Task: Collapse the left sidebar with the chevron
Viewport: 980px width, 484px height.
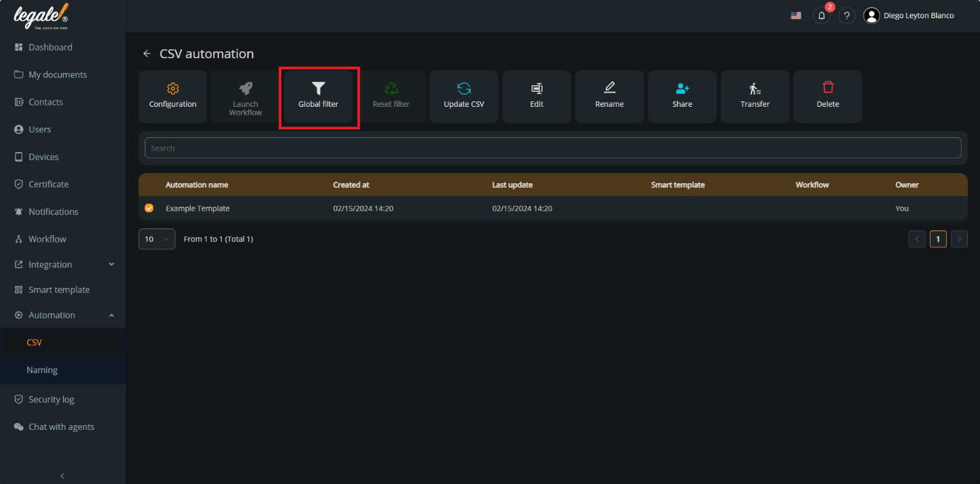Action: (62, 475)
